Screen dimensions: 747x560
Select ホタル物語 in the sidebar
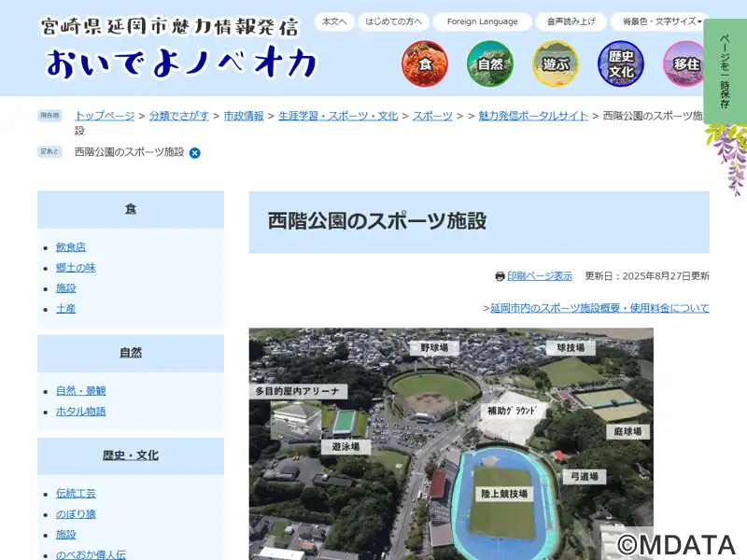[x=80, y=412]
